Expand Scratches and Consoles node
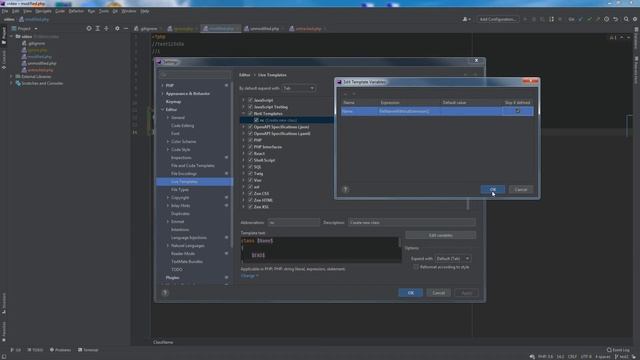 11,83
